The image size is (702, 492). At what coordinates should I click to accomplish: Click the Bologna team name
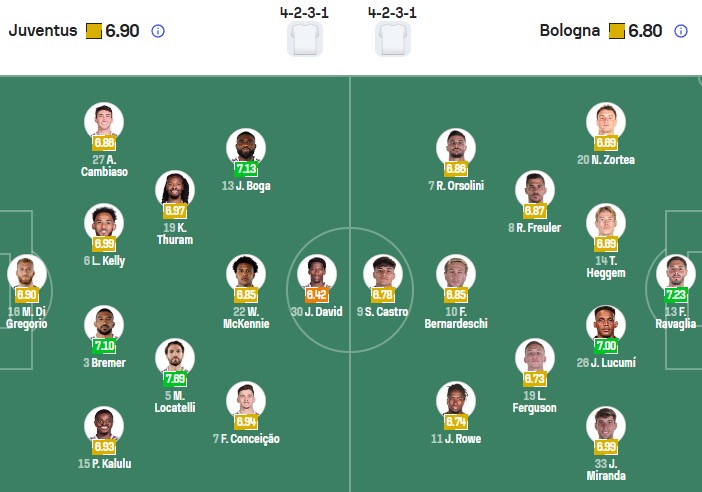point(570,31)
